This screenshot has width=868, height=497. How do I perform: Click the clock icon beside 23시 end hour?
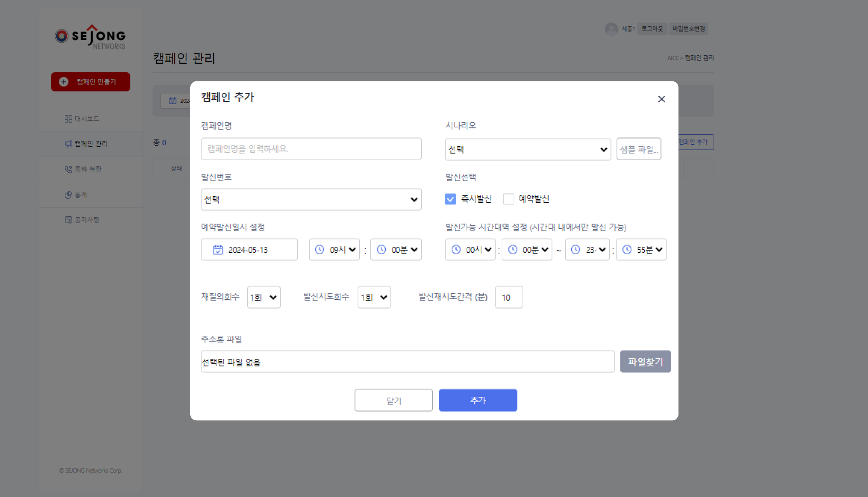(x=575, y=250)
